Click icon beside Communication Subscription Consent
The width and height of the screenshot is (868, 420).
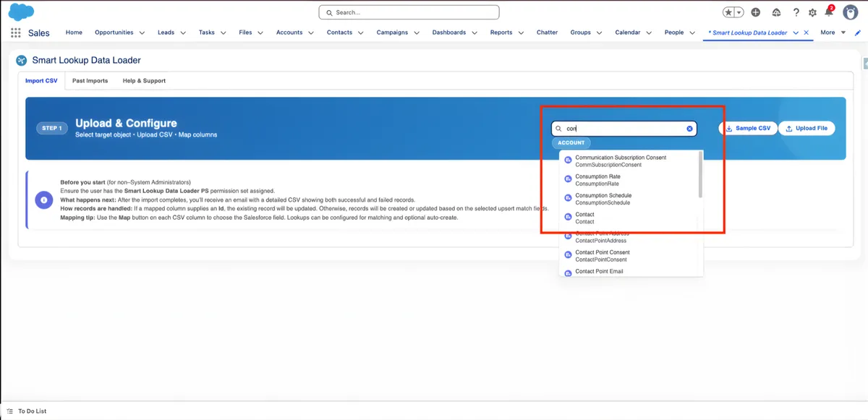point(568,160)
